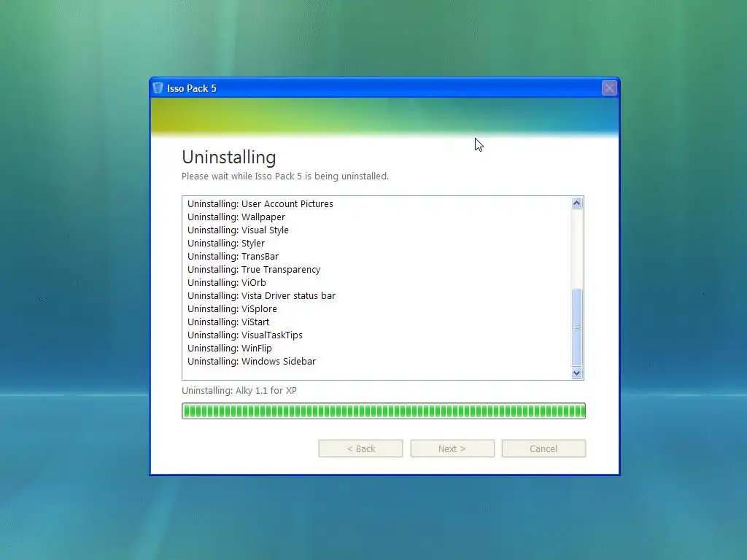Viewport: 747px width, 560px height.
Task: Click the log scrollbar up arrow
Action: pyautogui.click(x=576, y=203)
